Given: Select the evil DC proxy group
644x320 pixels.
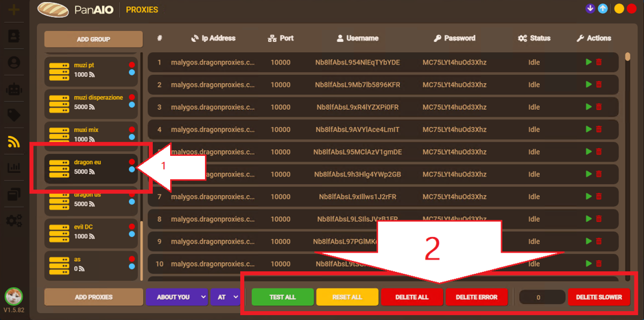Looking at the screenshot, I should 91,233.
